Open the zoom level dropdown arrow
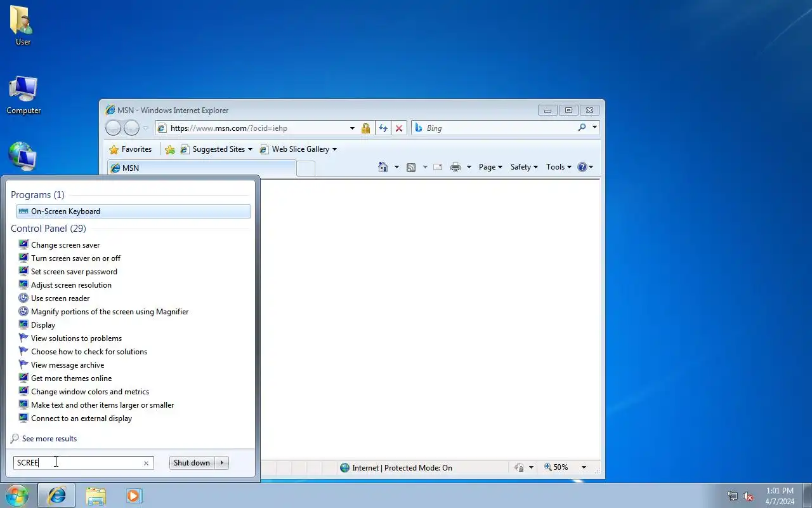Screen dimensions: 812x508 [x=584, y=467]
